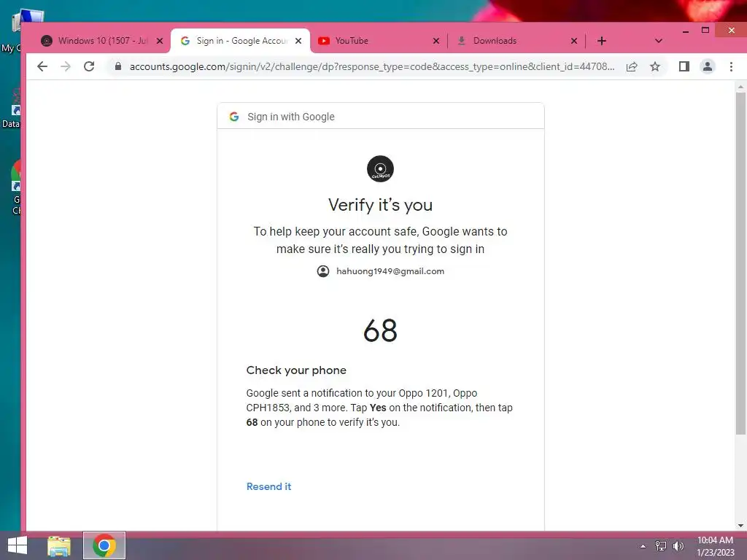Open the Windows Start menu
The width and height of the screenshot is (747, 560).
pos(18,545)
